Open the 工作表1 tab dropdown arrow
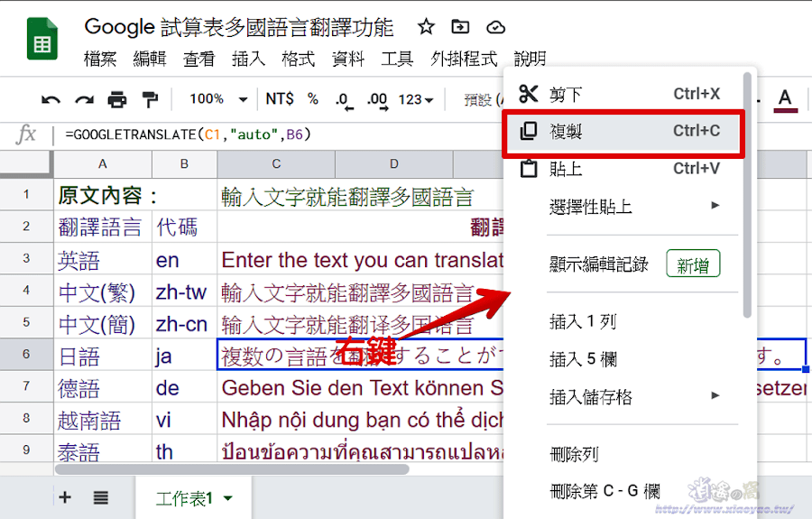The height and width of the screenshot is (519, 812). (228, 498)
